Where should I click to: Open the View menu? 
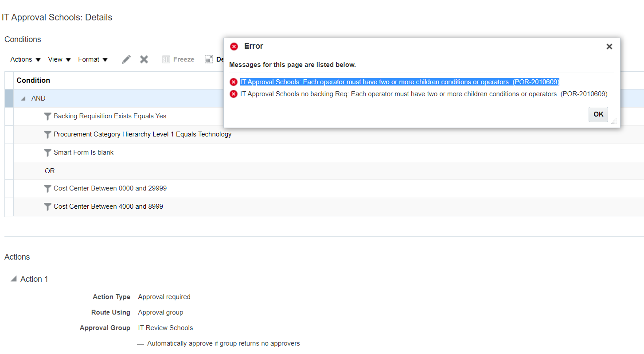tap(59, 59)
